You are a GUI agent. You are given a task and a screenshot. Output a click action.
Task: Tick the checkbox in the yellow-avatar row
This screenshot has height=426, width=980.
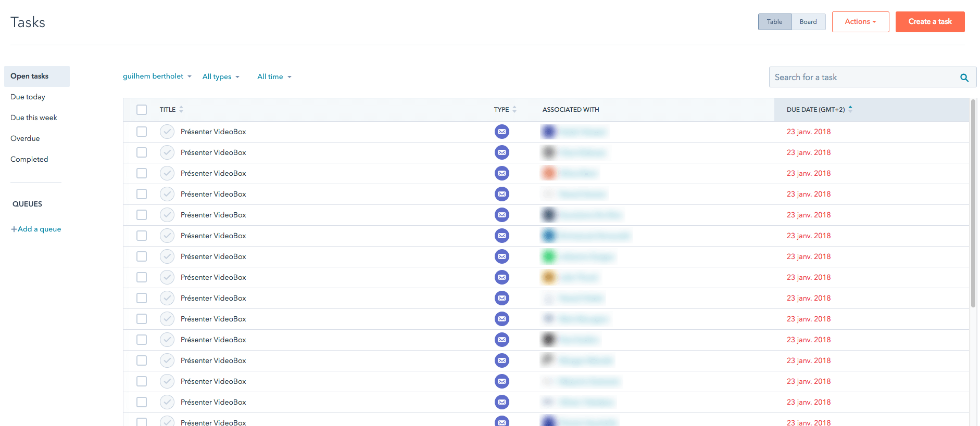click(142, 277)
